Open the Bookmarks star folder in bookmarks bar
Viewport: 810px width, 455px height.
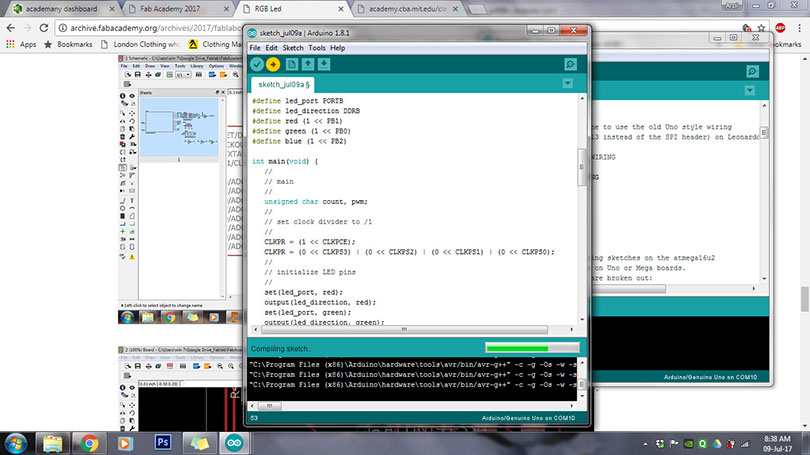click(68, 44)
